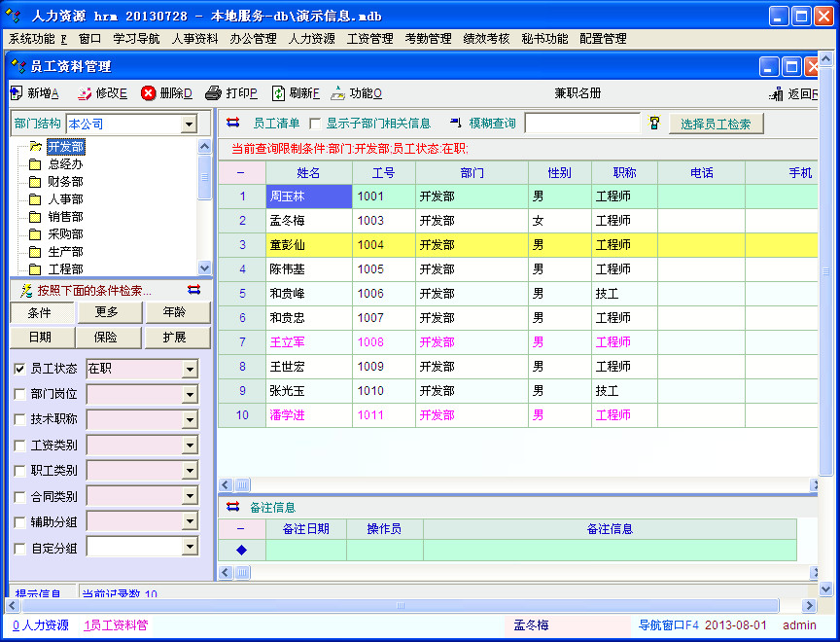Click the department tree vertical scrollbar

pyautogui.click(x=204, y=207)
